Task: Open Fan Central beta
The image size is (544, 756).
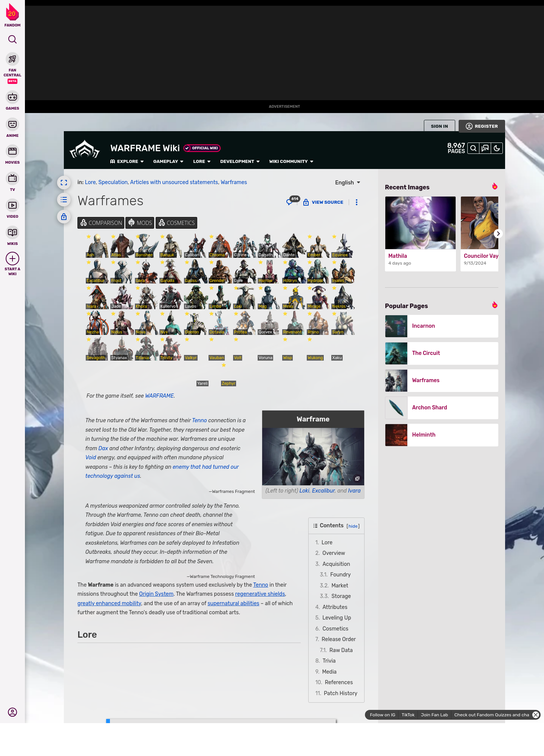Action: 12,68
